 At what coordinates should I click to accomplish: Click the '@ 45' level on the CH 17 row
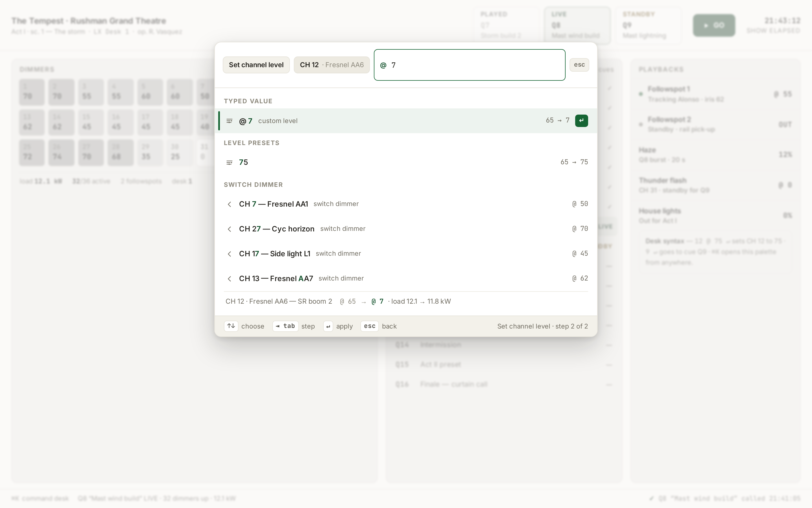tap(580, 254)
